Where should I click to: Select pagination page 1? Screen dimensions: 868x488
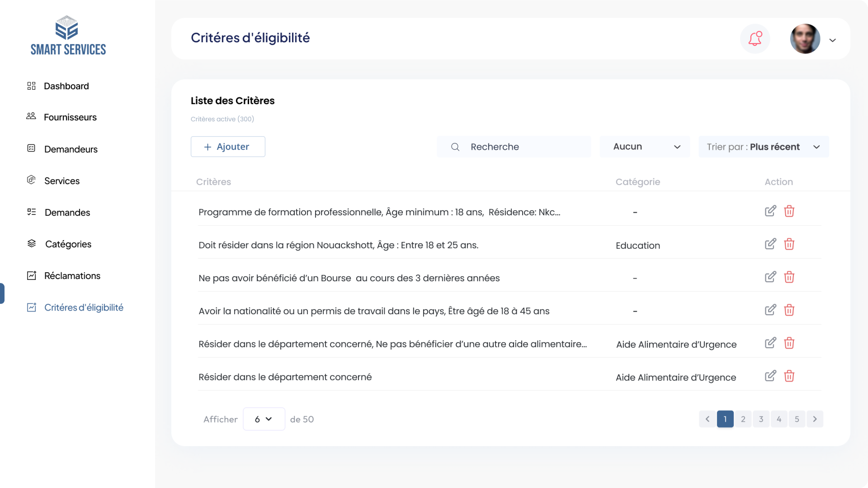coord(725,419)
